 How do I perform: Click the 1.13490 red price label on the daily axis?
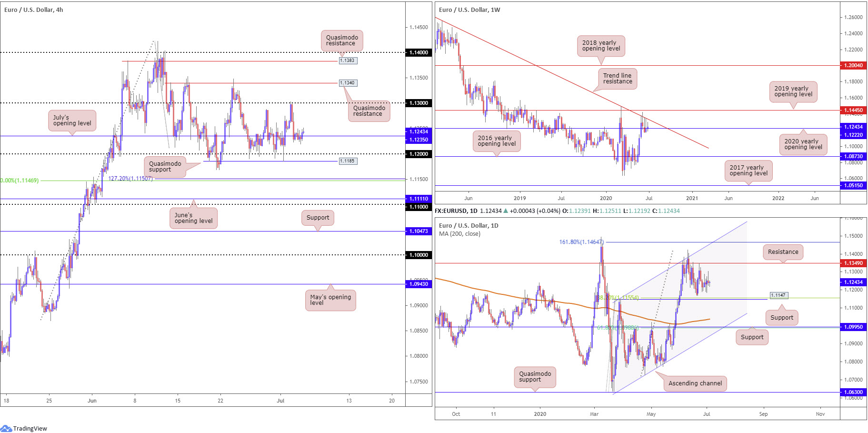click(x=853, y=263)
